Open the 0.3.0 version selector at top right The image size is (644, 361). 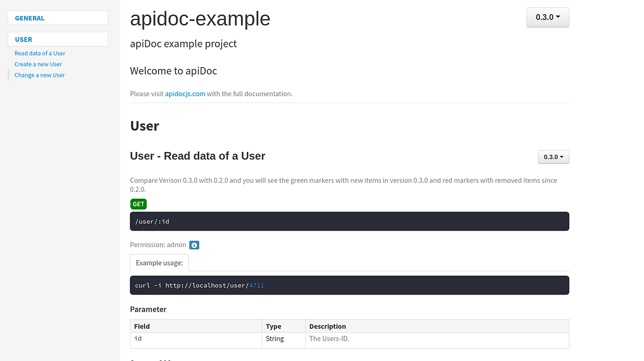click(x=547, y=17)
